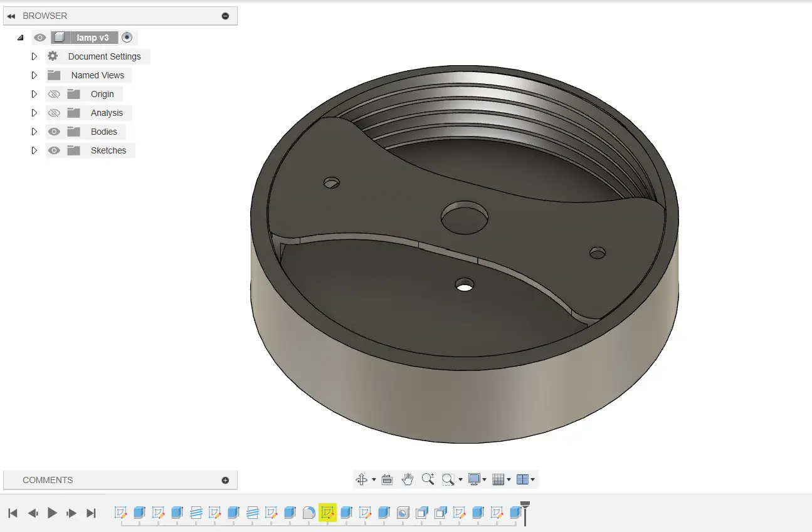
Task: Expand the Analysis node
Action: [x=34, y=113]
